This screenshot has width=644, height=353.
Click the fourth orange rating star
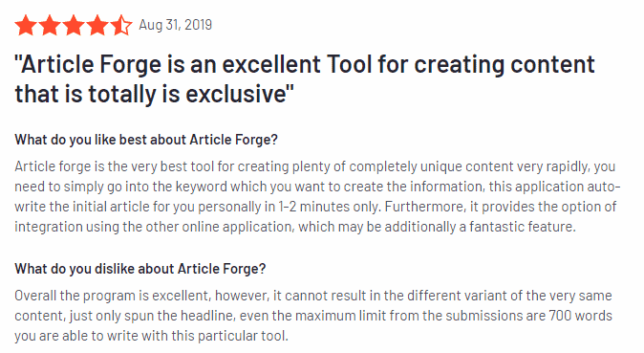click(97, 25)
